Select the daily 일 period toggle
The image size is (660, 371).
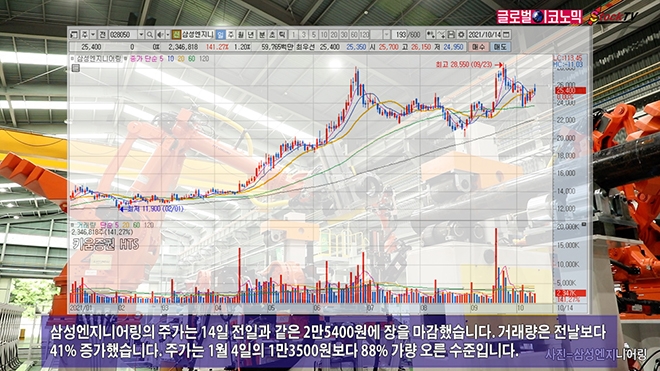click(x=221, y=35)
